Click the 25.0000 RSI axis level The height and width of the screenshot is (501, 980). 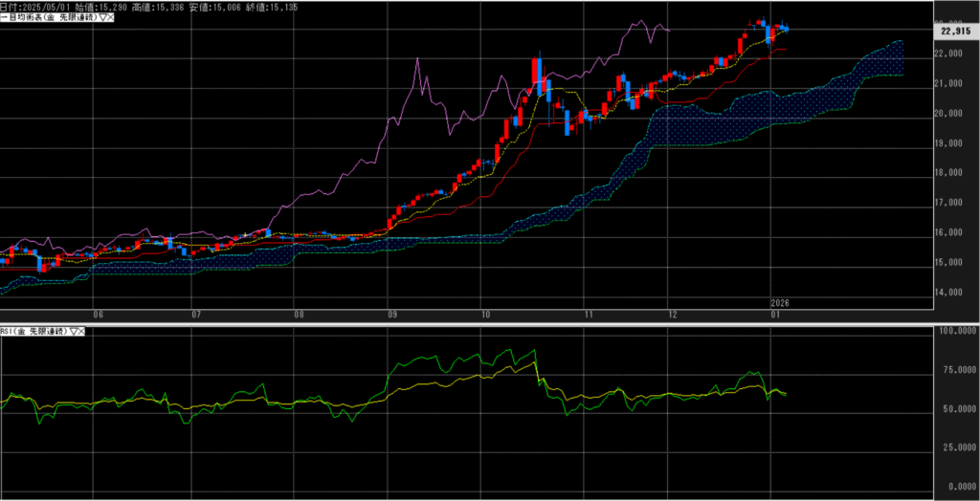tap(956, 447)
